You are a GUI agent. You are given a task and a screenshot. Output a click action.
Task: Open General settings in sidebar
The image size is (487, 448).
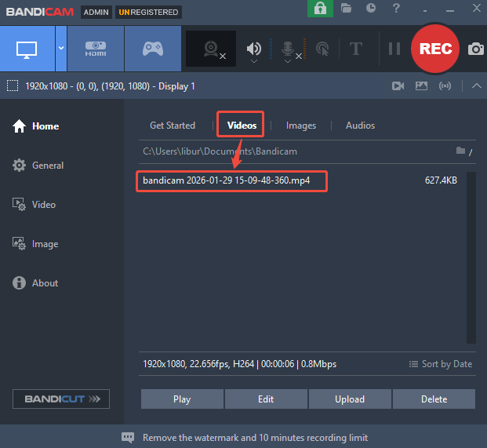click(x=38, y=166)
